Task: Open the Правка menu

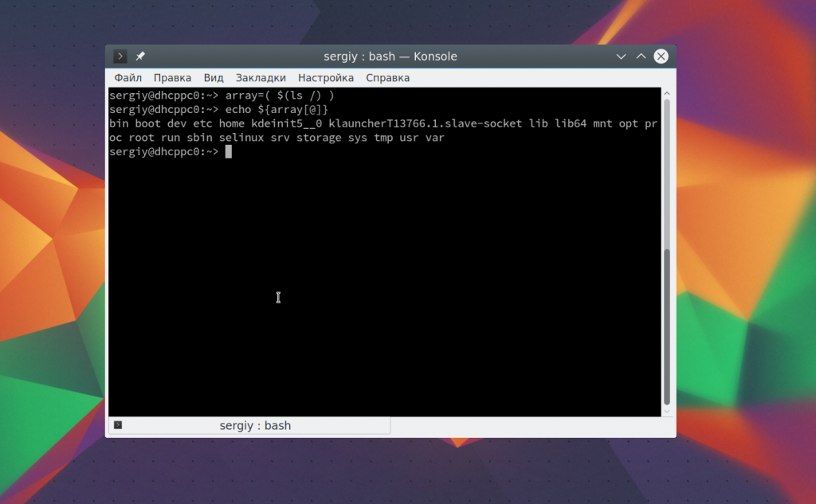Action: click(x=172, y=78)
